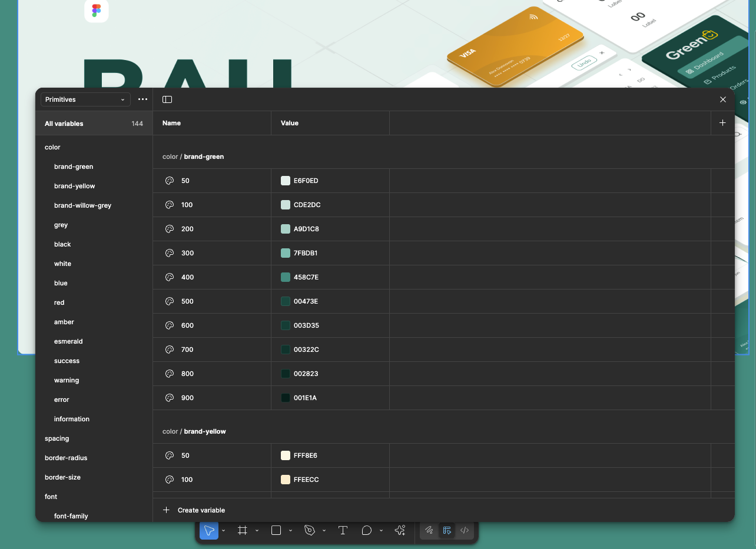Select the Rectangle tool
Viewport: 756px width, 549px height.
tap(276, 530)
